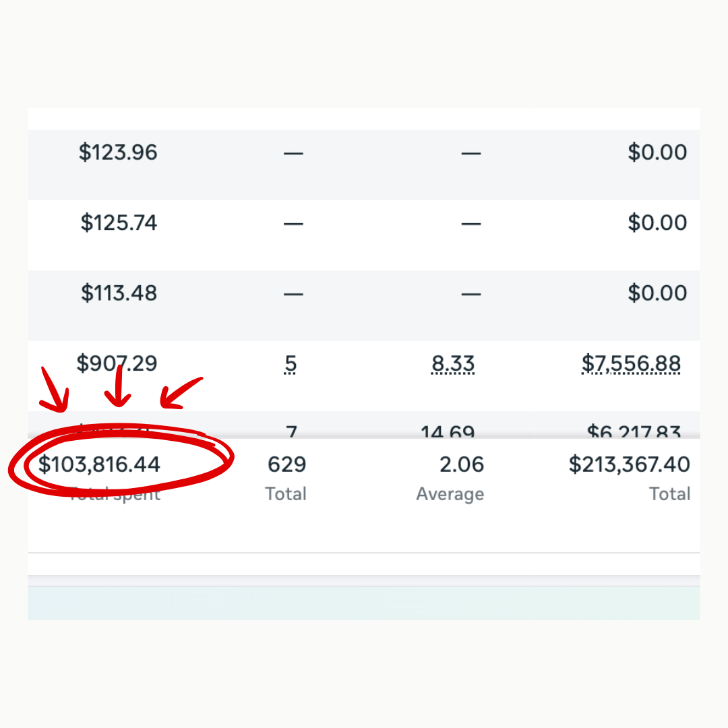Select the $125.74 amount cell
728x728 pixels.
tap(119, 223)
